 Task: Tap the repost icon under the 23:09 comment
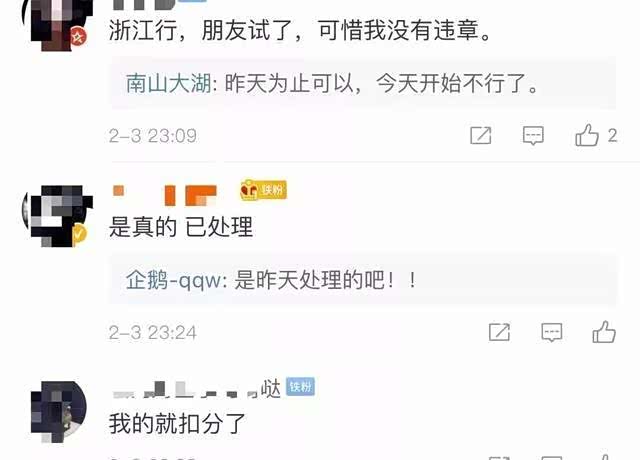(480, 136)
